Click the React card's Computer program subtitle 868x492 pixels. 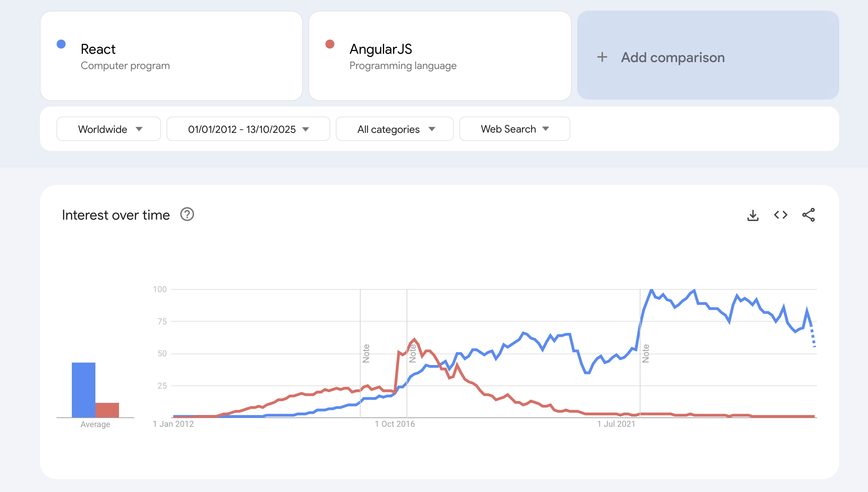point(125,66)
